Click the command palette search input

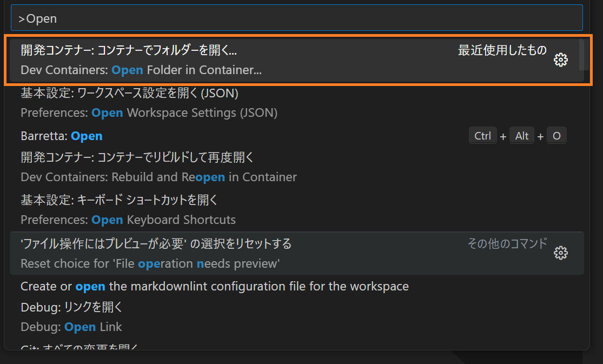pos(296,18)
